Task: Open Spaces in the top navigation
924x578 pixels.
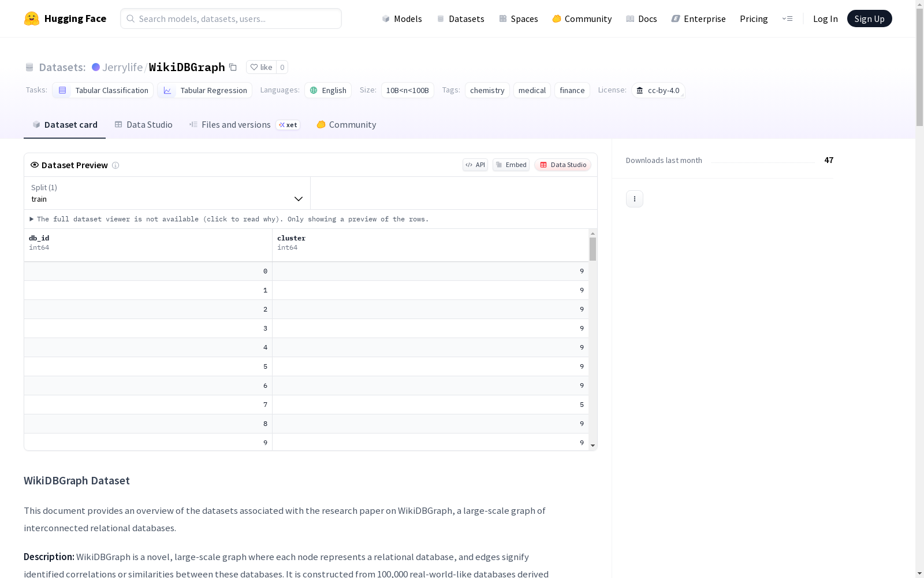Action: pos(519,18)
